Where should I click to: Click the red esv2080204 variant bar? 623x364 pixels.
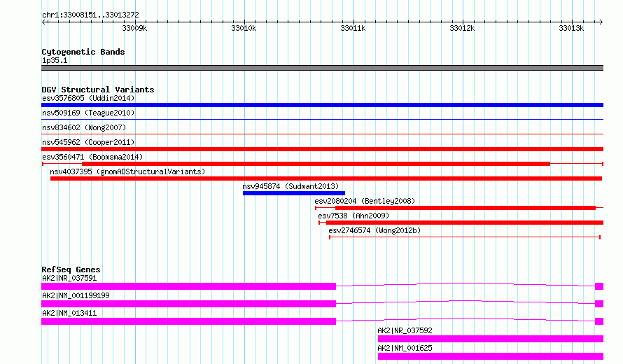[465, 208]
